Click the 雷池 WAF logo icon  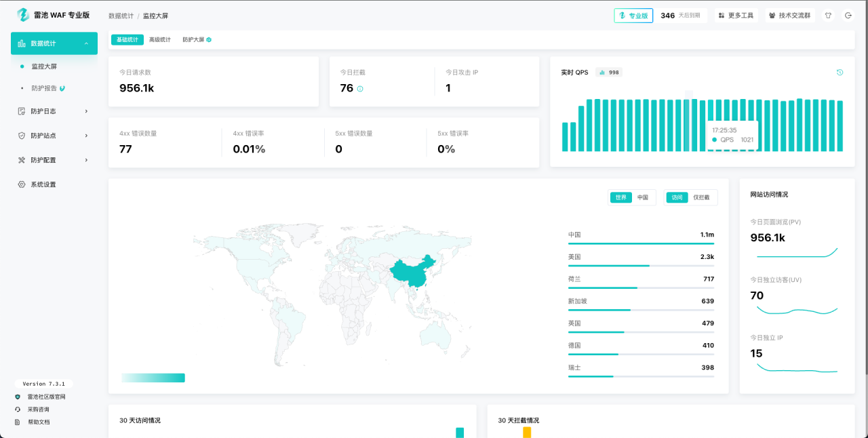pos(23,15)
